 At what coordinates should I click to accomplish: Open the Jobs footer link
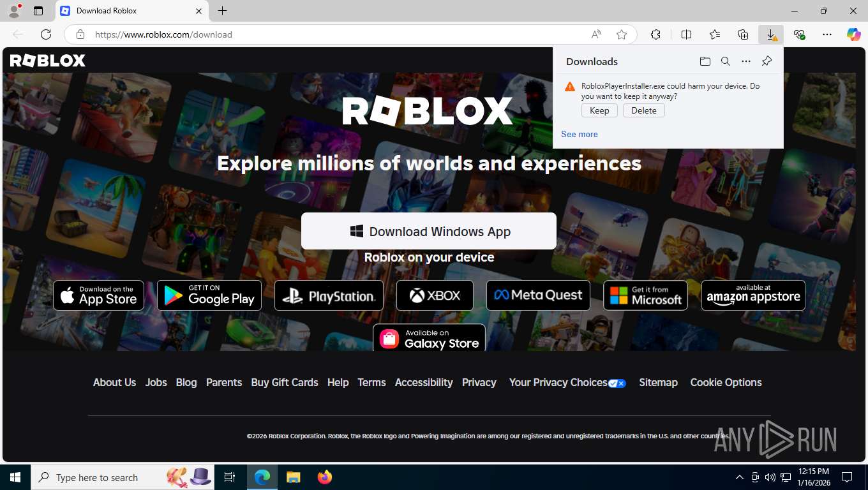pyautogui.click(x=156, y=382)
